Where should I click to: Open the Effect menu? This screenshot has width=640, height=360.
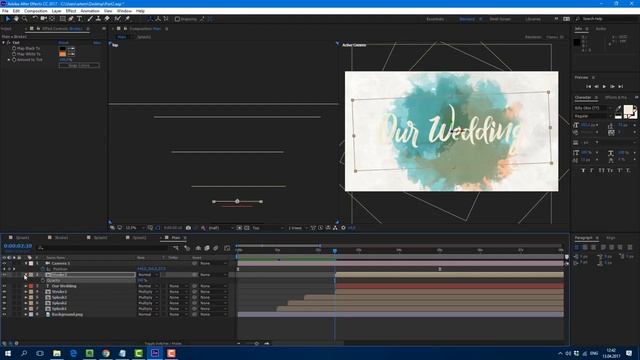(x=71, y=11)
